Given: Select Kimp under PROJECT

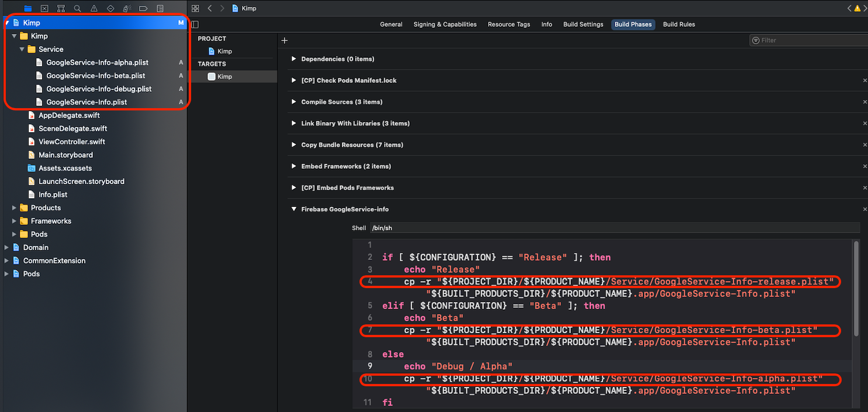Looking at the screenshot, I should 220,51.
